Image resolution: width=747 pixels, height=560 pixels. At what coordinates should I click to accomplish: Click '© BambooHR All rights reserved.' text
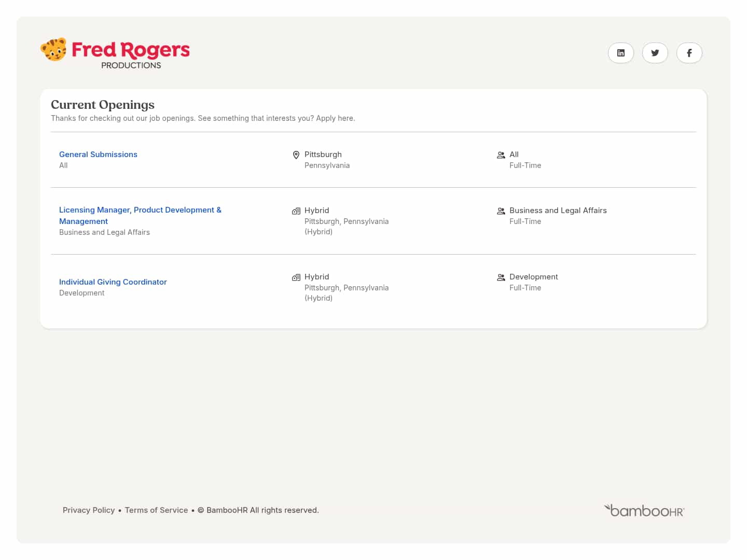(x=258, y=510)
